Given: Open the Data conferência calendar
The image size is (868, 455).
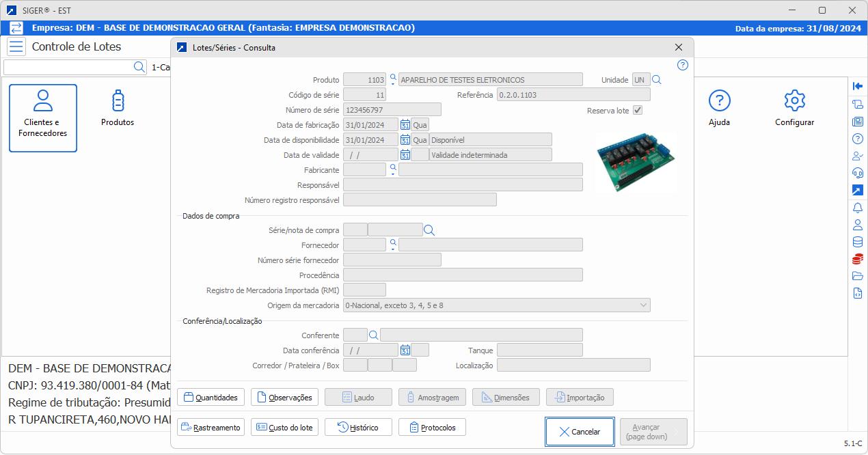Looking at the screenshot, I should point(405,350).
